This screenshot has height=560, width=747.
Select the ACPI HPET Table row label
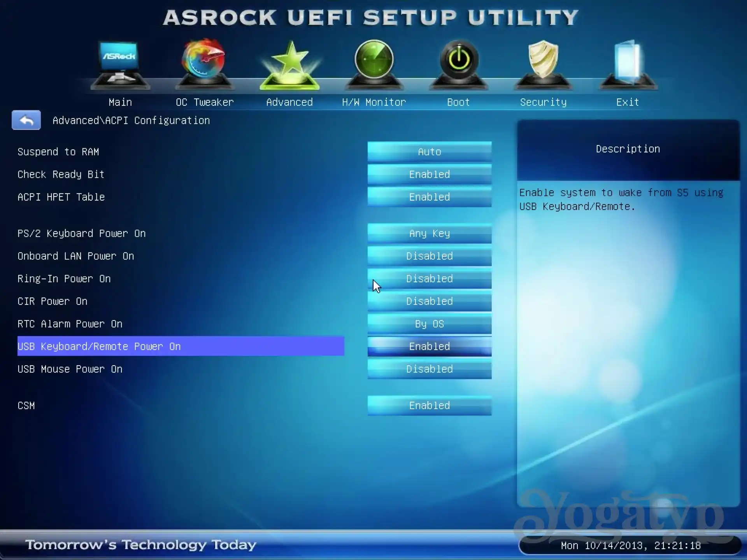[61, 197]
